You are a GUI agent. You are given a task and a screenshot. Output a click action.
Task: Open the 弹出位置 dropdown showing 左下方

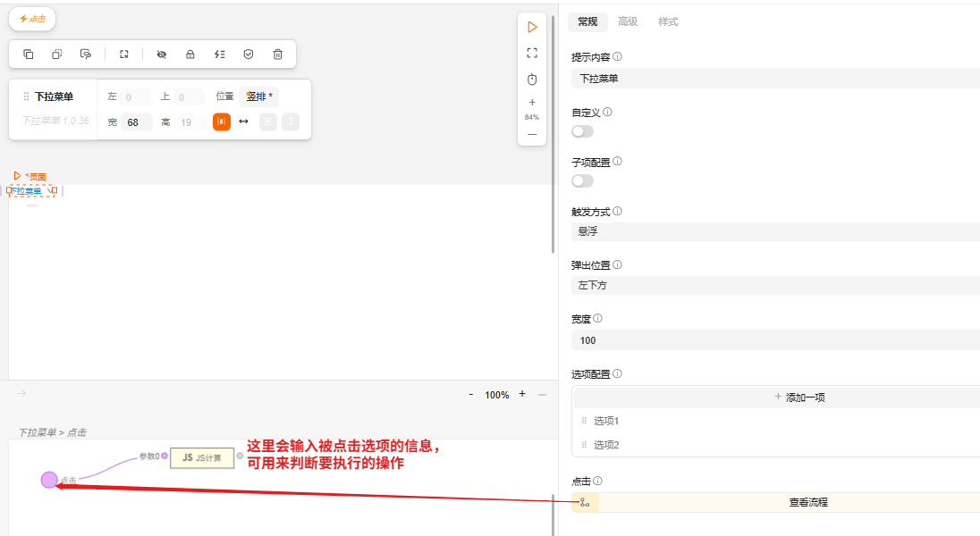point(774,286)
